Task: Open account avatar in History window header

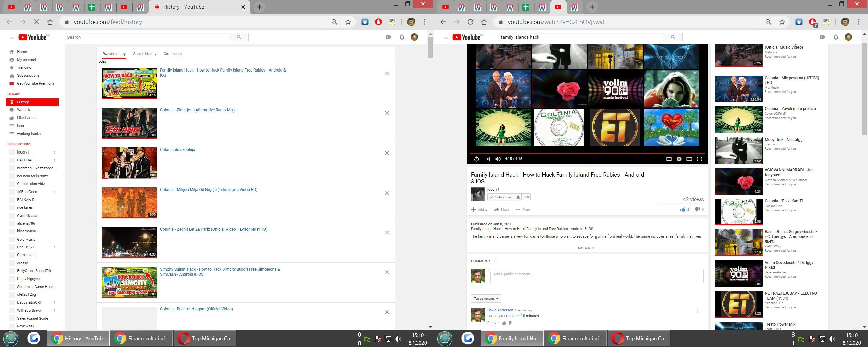Action: click(x=414, y=37)
